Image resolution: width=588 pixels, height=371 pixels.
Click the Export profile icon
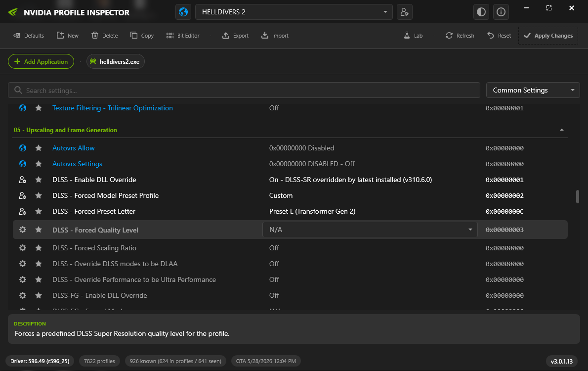(x=226, y=35)
